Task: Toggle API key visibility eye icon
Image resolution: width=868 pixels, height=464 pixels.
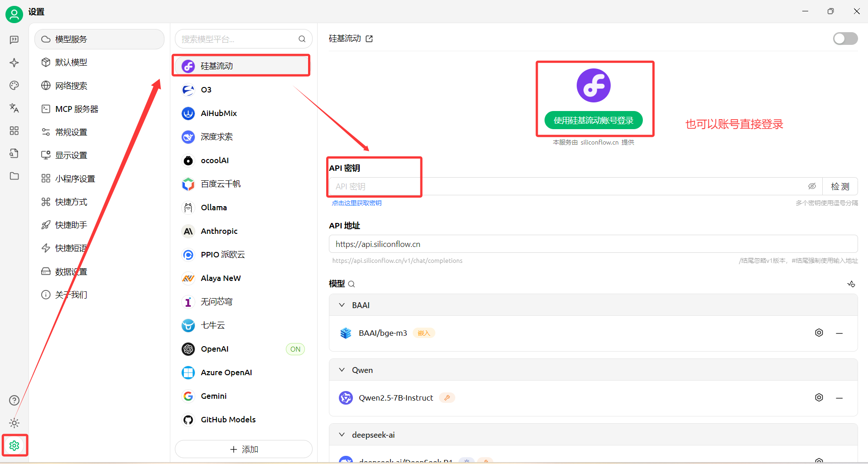Action: click(x=812, y=186)
